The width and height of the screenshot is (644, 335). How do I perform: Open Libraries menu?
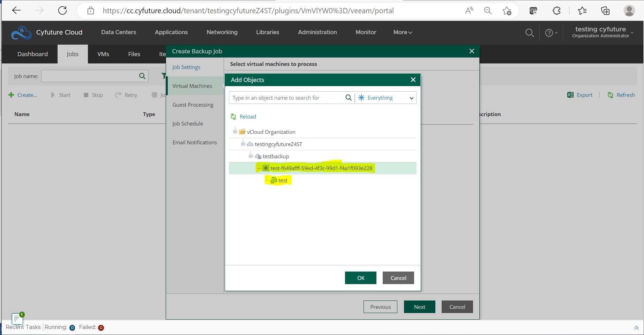[x=268, y=32]
